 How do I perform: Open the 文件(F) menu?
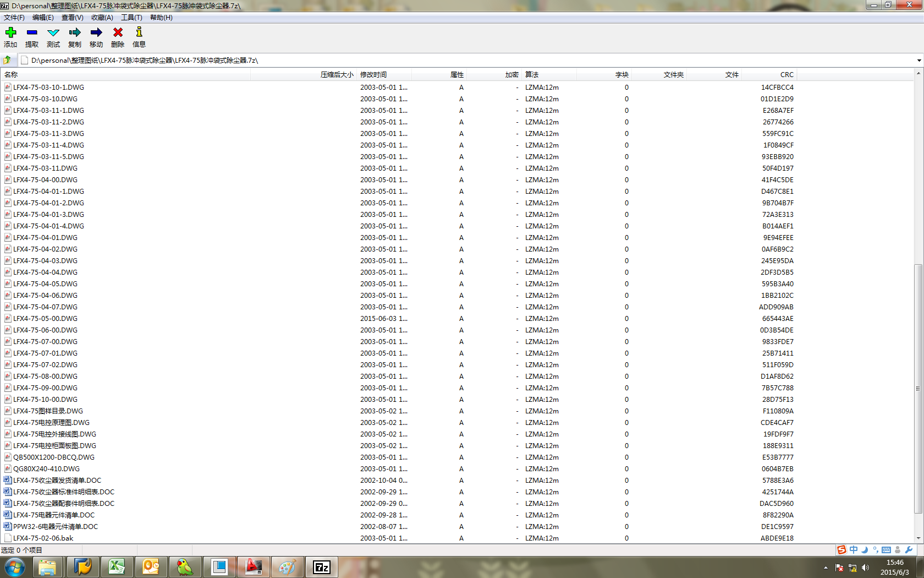pos(14,18)
